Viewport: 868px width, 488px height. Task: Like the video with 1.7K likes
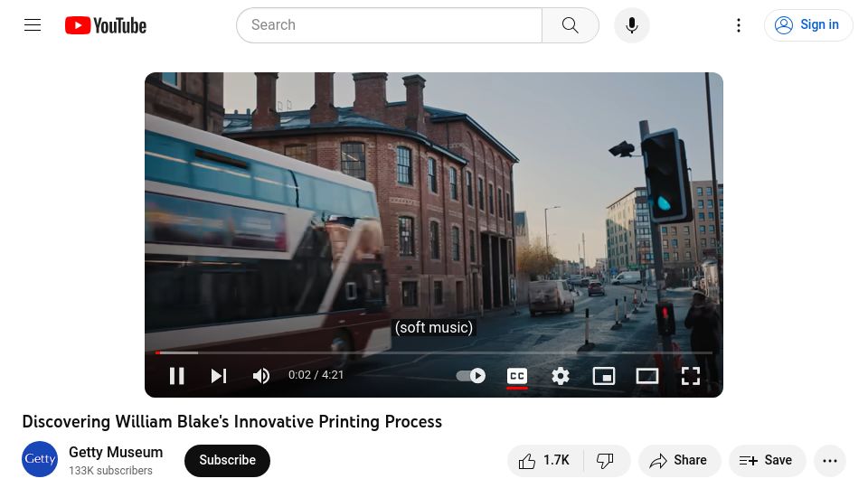click(544, 460)
